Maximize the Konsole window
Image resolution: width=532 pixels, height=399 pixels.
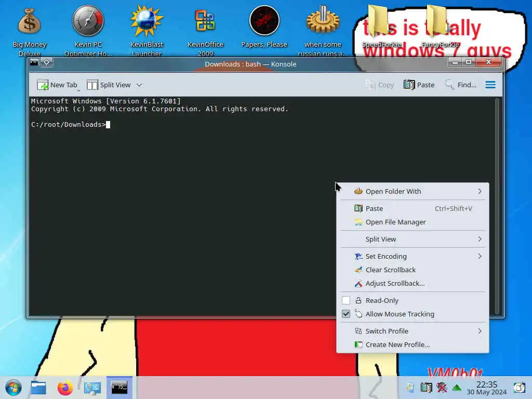469,62
